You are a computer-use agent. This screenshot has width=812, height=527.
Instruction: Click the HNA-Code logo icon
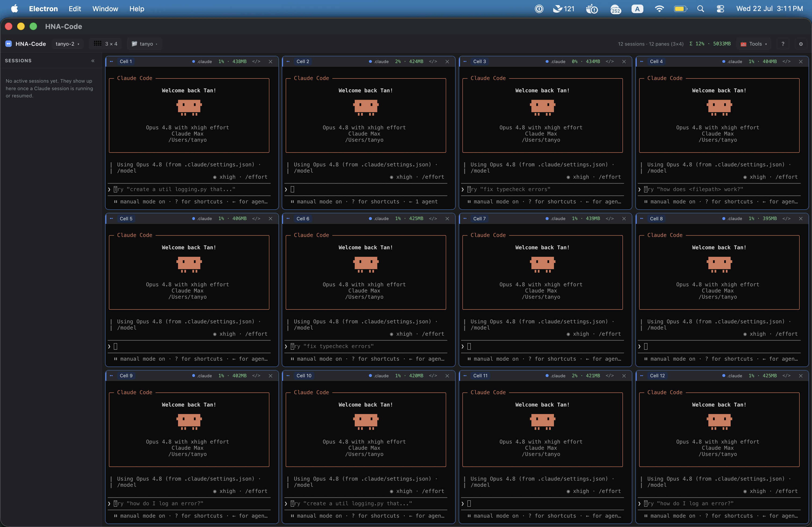coord(9,44)
